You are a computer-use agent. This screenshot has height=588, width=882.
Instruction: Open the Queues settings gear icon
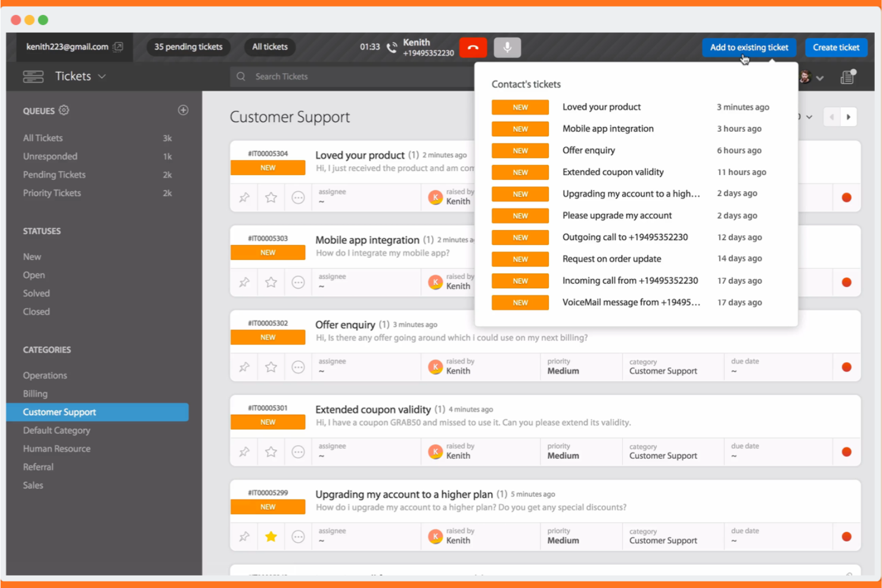pos(63,110)
